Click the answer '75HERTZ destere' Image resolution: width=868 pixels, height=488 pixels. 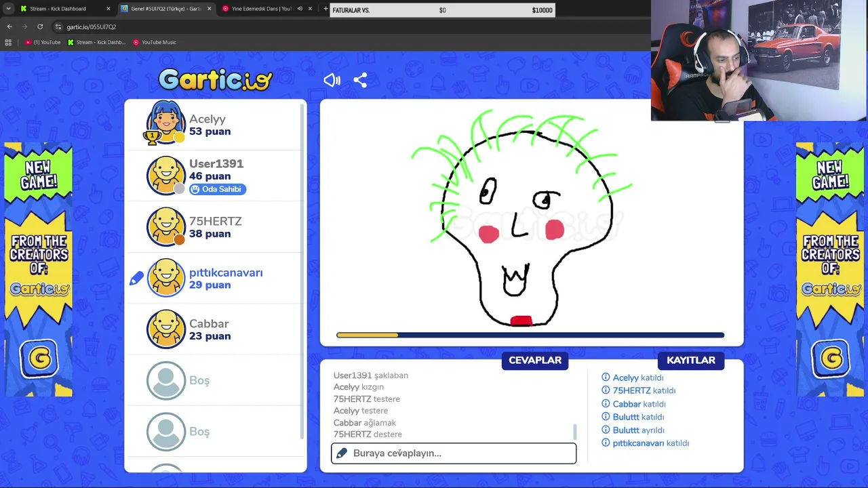tap(368, 434)
